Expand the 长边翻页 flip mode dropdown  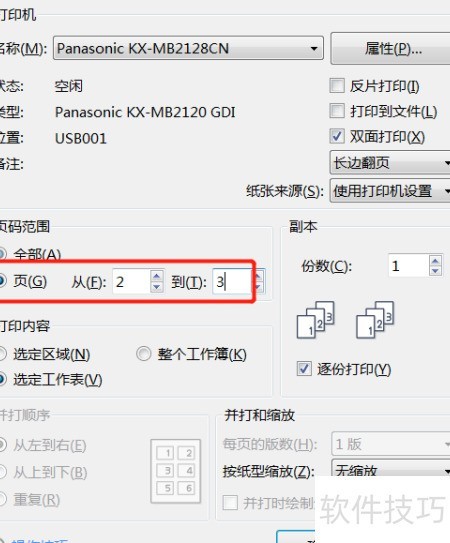coord(390,162)
